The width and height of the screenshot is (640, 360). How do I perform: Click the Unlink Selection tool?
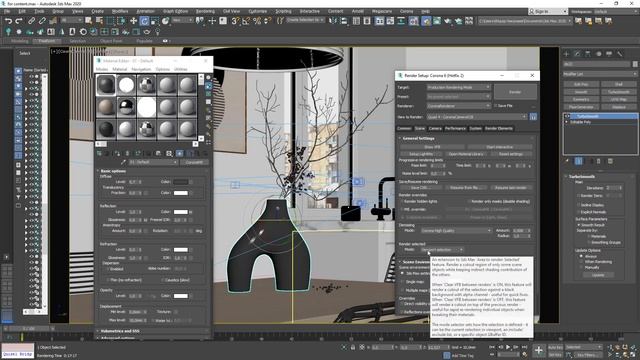click(x=42, y=20)
